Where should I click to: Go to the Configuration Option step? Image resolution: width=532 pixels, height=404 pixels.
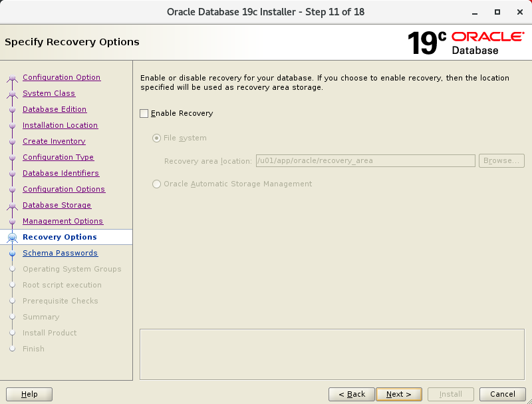pos(61,77)
